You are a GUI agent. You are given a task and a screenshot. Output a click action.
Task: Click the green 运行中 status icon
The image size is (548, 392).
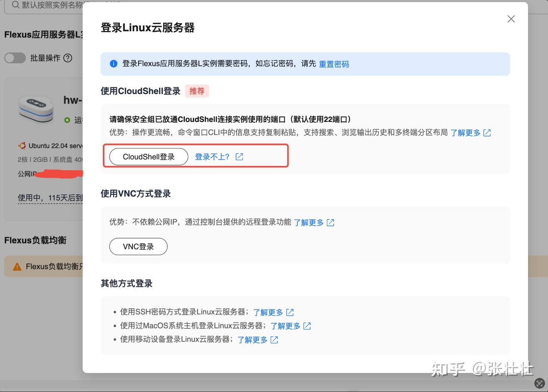coord(67,120)
